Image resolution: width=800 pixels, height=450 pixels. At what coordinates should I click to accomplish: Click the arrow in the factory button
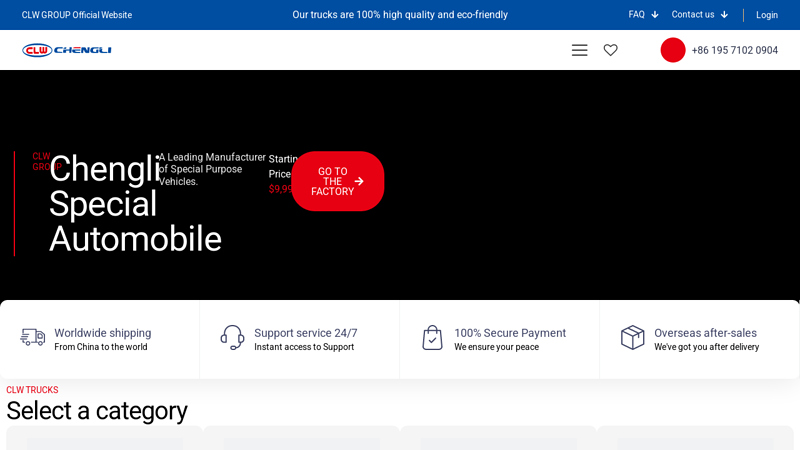tap(359, 181)
